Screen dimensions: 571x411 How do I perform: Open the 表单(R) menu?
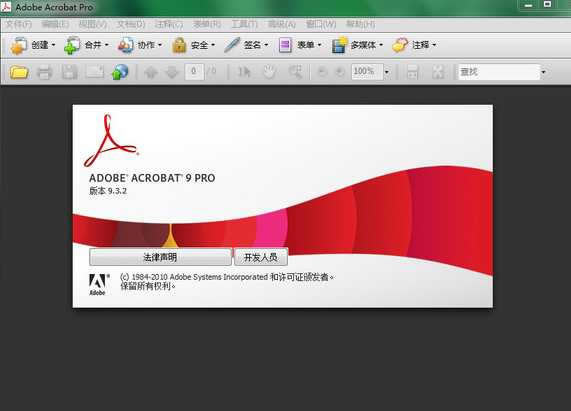click(207, 24)
